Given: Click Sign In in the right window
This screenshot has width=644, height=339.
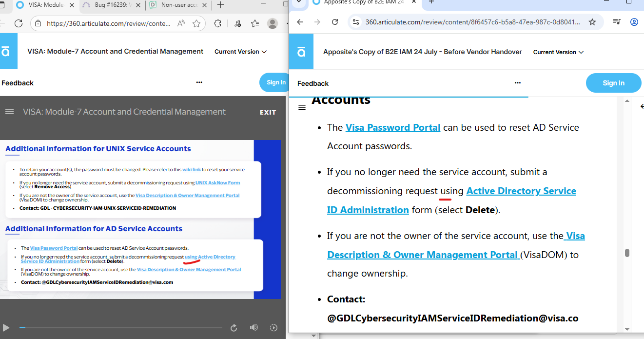Looking at the screenshot, I should (613, 83).
